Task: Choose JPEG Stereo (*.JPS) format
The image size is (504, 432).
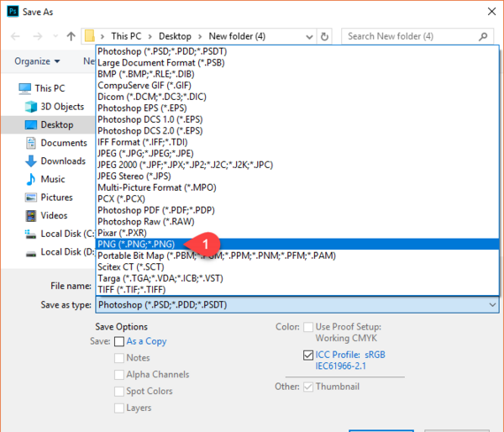Action: [297, 176]
